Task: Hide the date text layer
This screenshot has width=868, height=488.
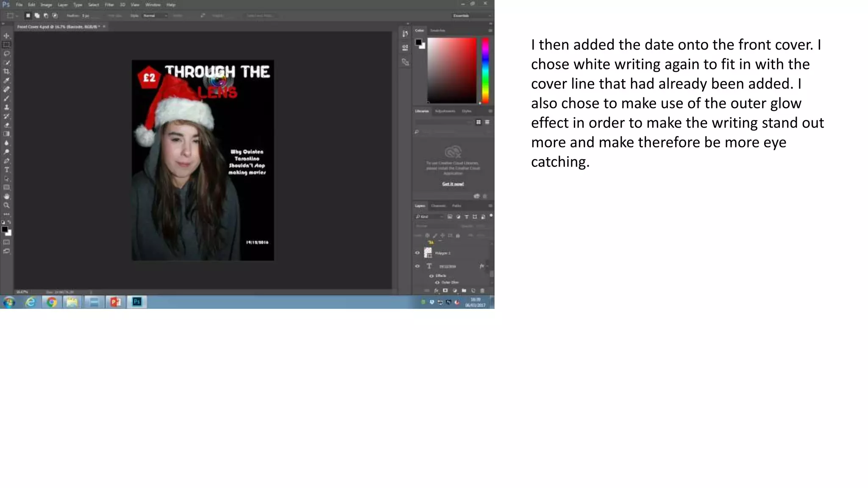Action: pyautogui.click(x=417, y=266)
